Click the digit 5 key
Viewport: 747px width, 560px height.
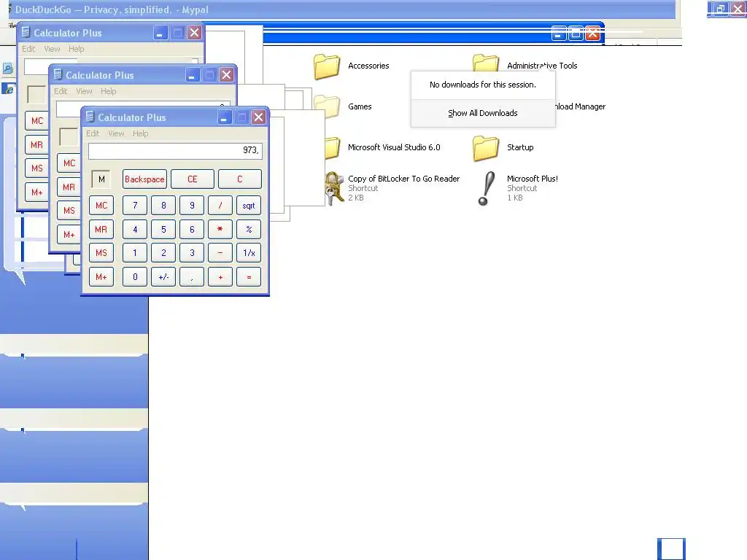click(163, 229)
